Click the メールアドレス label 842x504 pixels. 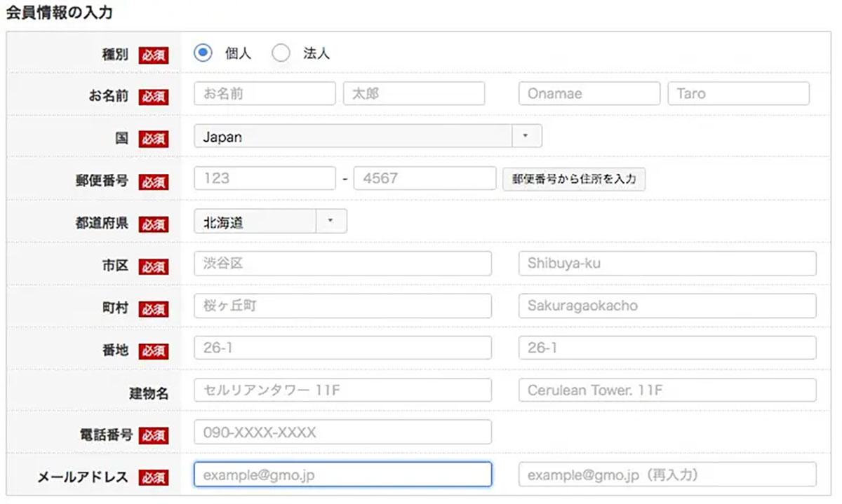83,477
